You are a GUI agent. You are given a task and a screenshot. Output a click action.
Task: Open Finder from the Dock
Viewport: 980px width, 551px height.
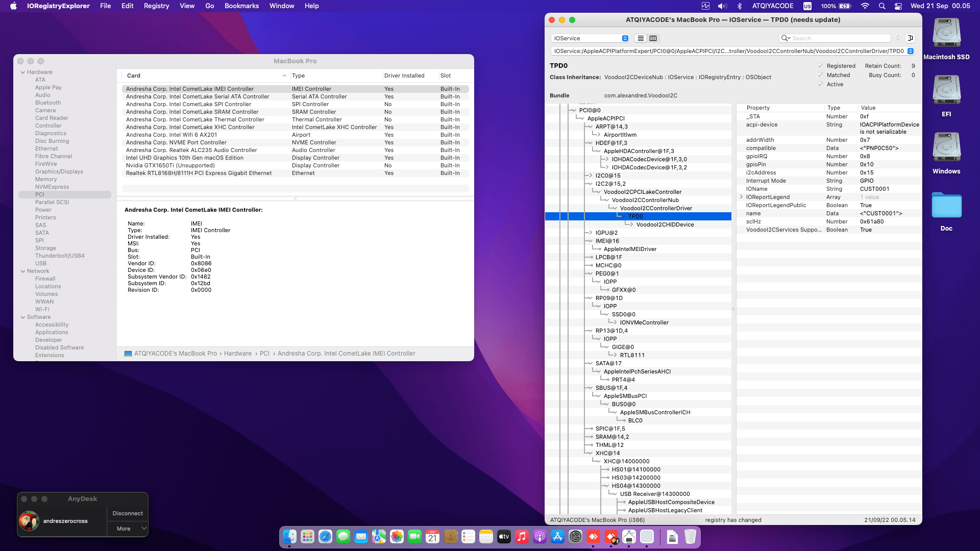tap(289, 537)
